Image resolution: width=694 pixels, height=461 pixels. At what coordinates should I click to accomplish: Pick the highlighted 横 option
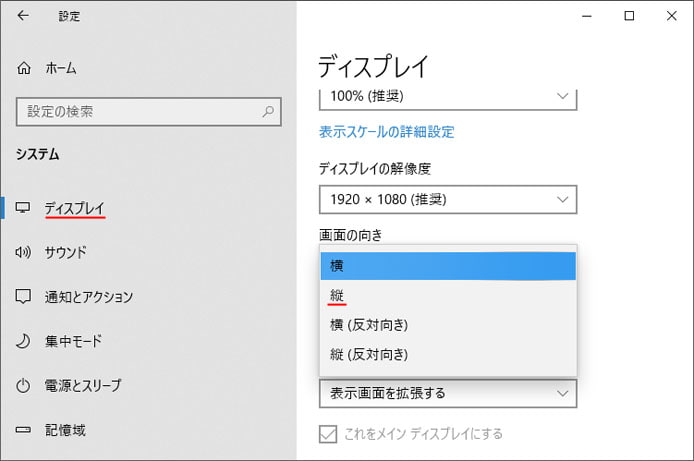[x=448, y=266]
